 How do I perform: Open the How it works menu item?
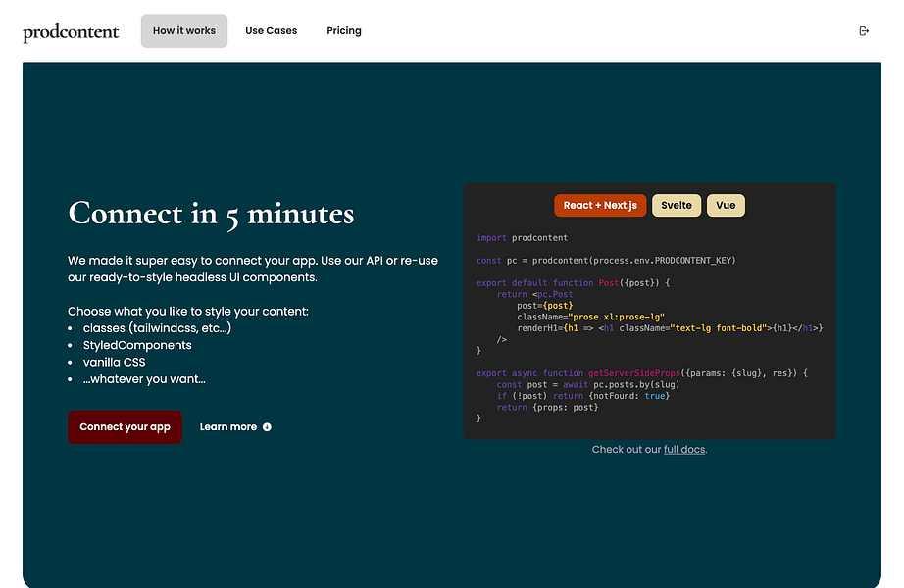click(x=184, y=31)
